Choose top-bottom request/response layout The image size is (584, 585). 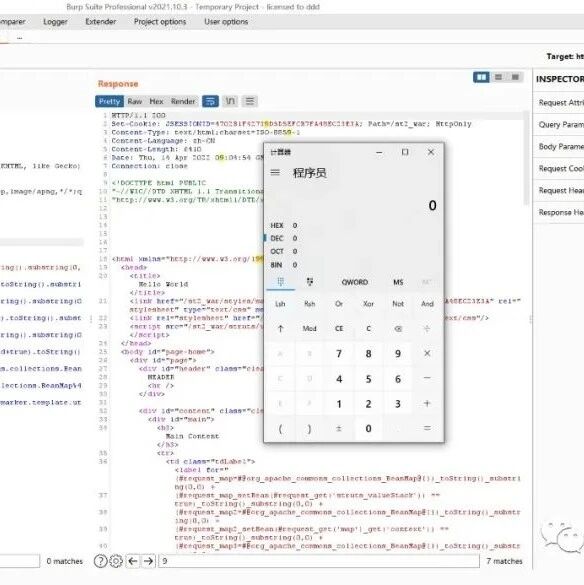coord(498,77)
